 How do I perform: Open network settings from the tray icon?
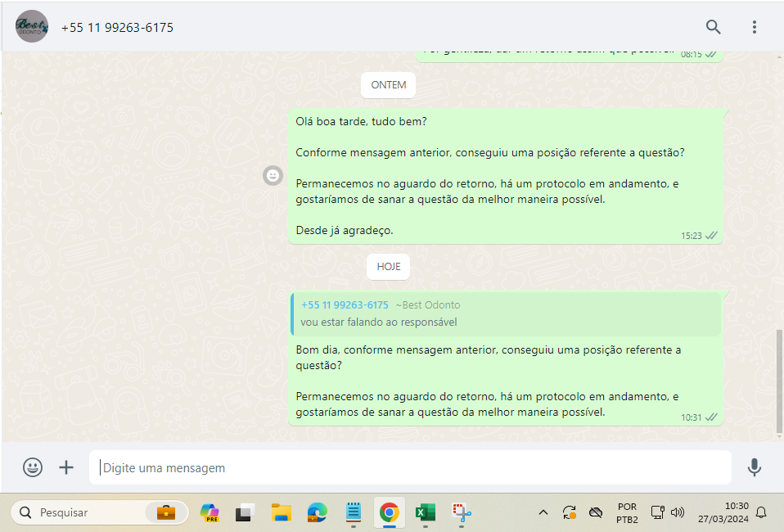[x=657, y=512]
